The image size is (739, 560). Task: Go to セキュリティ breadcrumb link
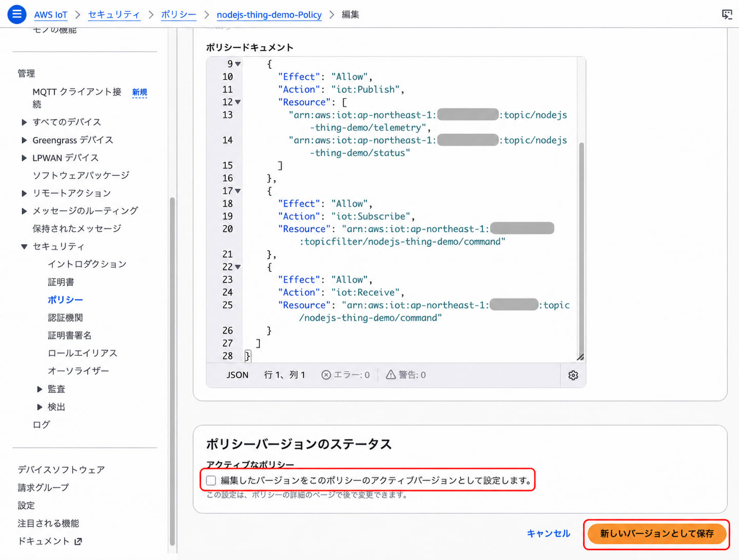114,15
